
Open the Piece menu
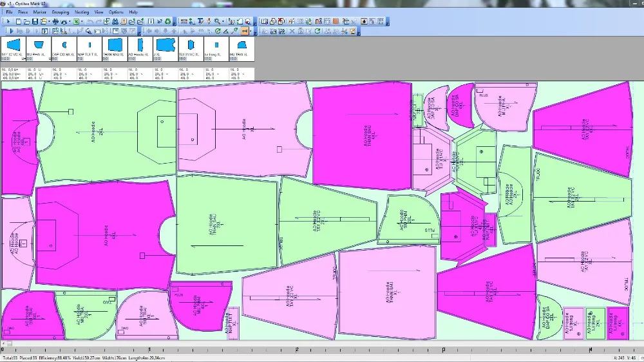tap(23, 12)
